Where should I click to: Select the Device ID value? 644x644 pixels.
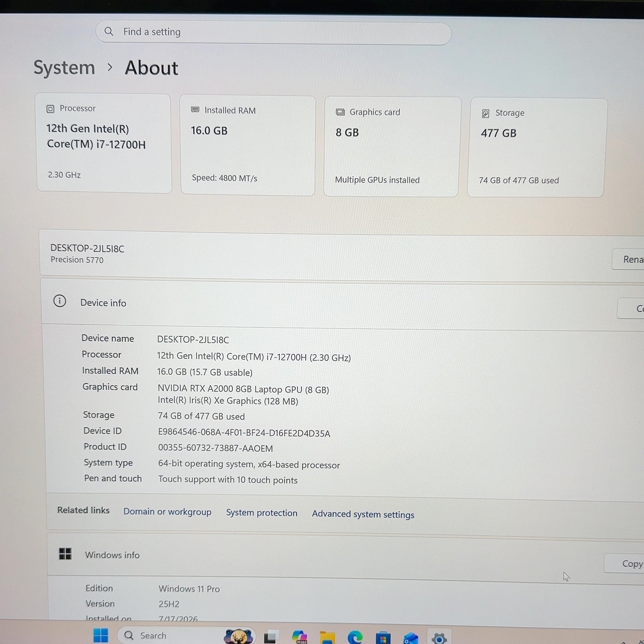click(244, 433)
